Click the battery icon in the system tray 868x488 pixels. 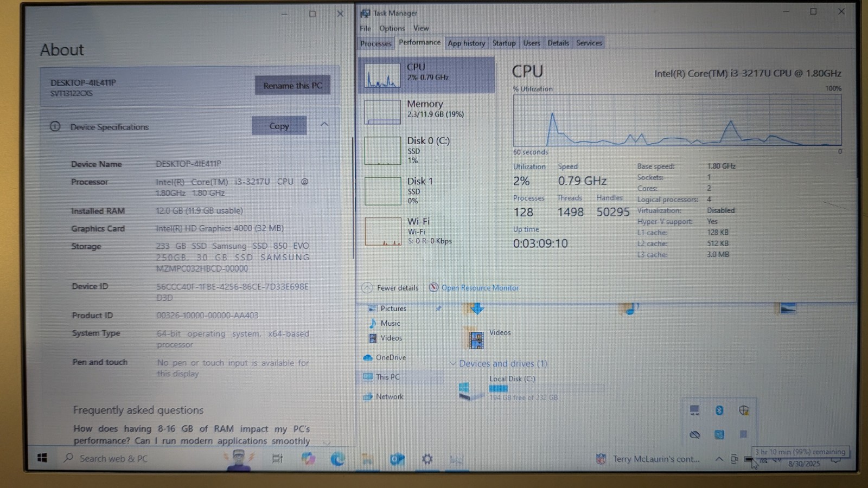coord(749,460)
